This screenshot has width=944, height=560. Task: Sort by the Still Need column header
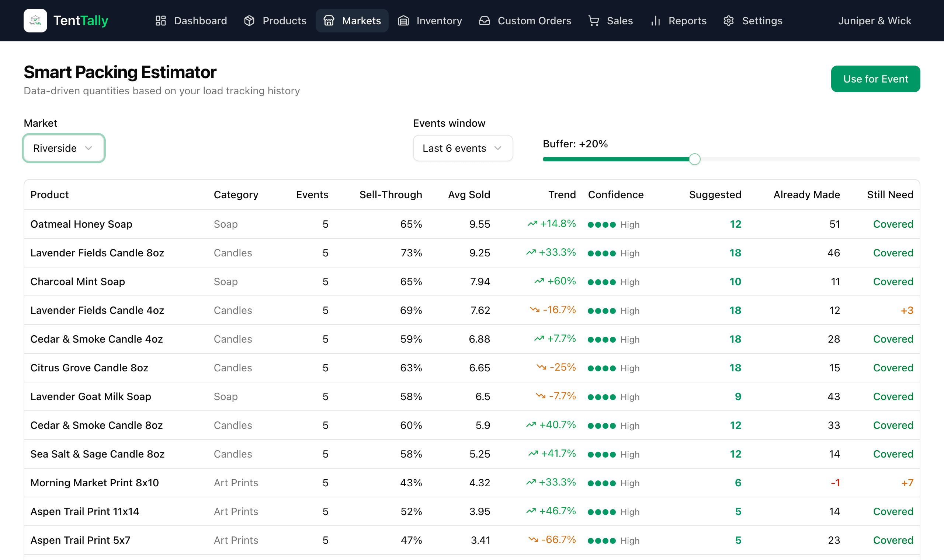(x=890, y=195)
